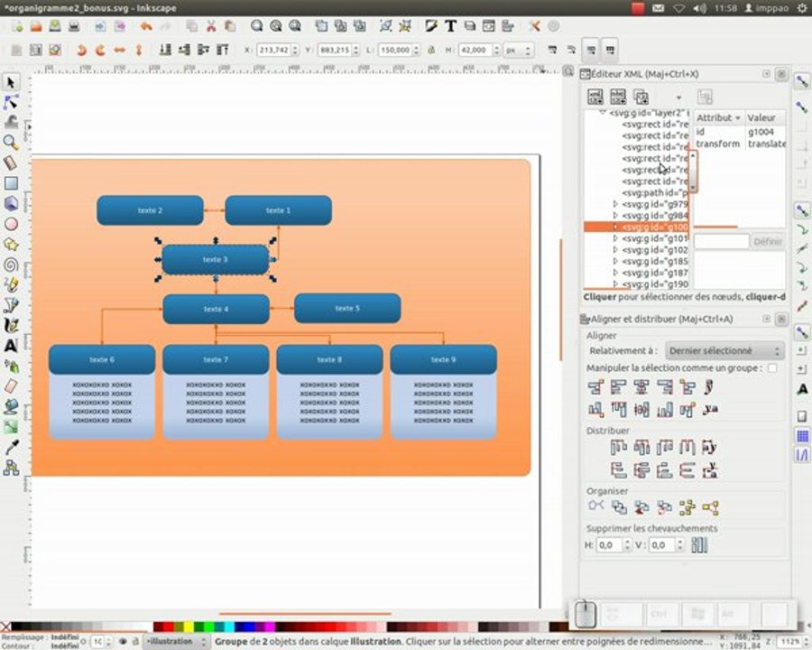Select the Calligraphy tool
Screen dimensions: 812x650
[11, 325]
